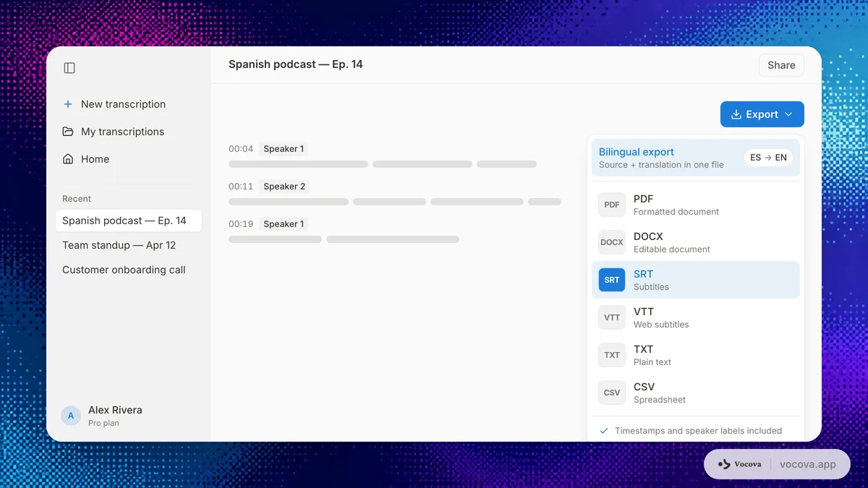This screenshot has width=868, height=488.
Task: Choose VTT Web subtitles export
Action: (x=696, y=317)
